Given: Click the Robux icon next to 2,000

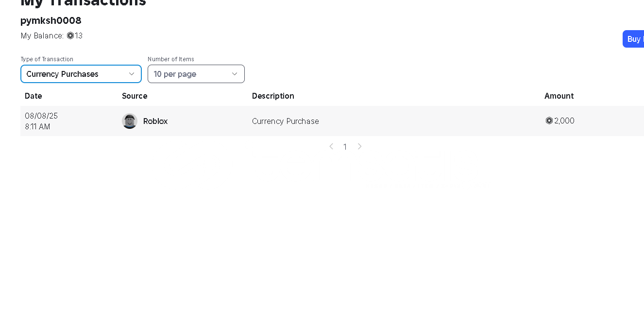Looking at the screenshot, I should 549,121.
